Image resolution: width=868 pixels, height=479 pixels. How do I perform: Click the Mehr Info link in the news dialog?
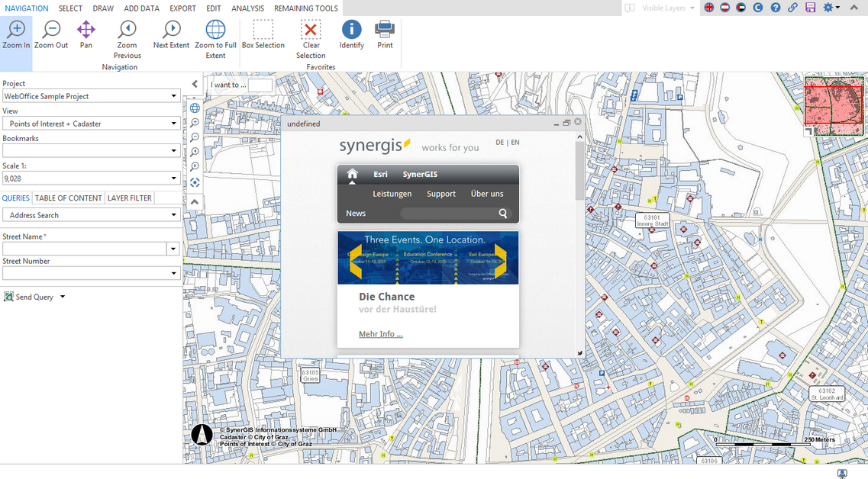pos(379,334)
